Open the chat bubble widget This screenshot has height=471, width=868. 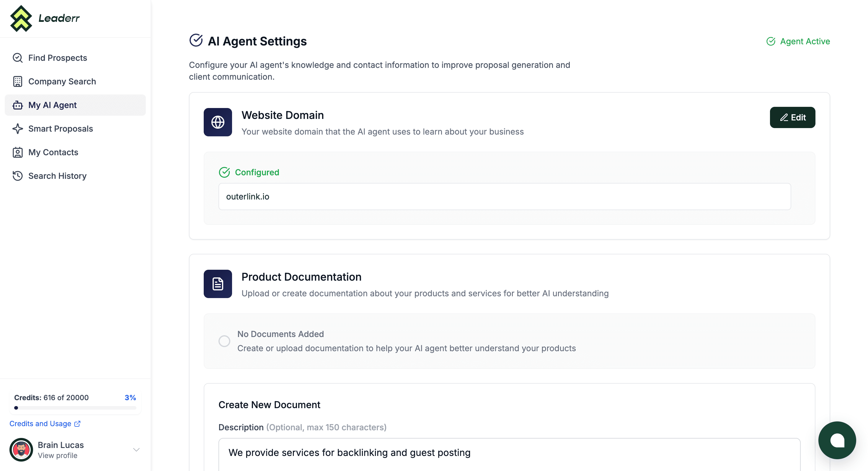[837, 440]
